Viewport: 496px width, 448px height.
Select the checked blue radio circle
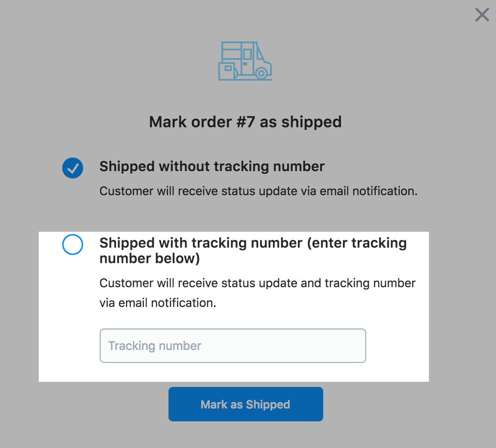click(73, 168)
